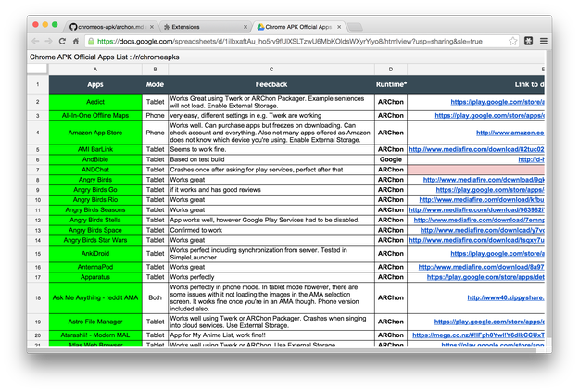Open Aedict Google Play link
579x392 pixels.
pos(497,102)
